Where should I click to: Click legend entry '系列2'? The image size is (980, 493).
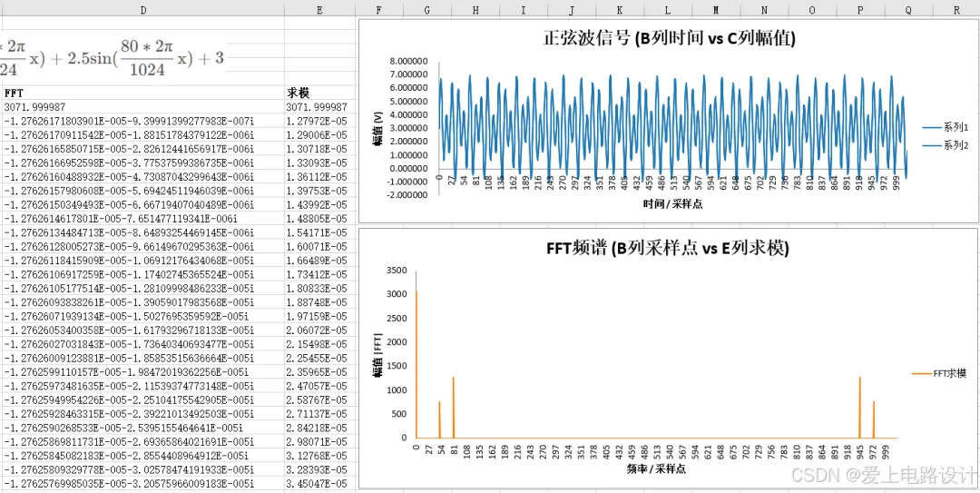[x=946, y=145]
